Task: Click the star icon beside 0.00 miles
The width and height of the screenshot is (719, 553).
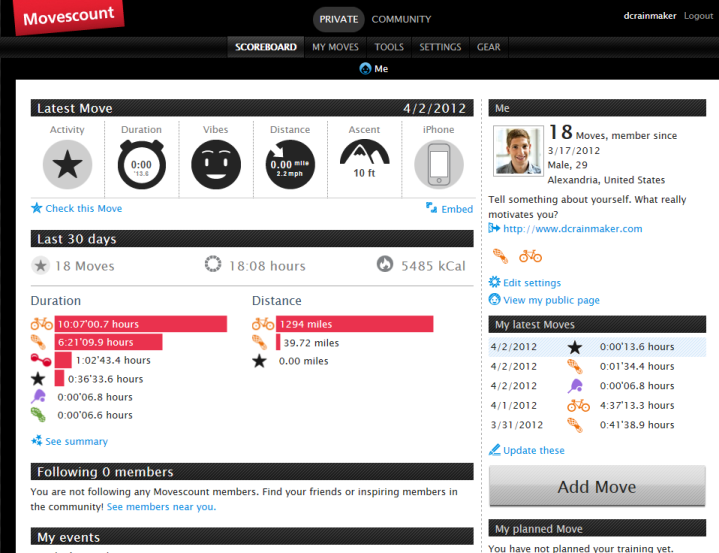Action: click(260, 361)
